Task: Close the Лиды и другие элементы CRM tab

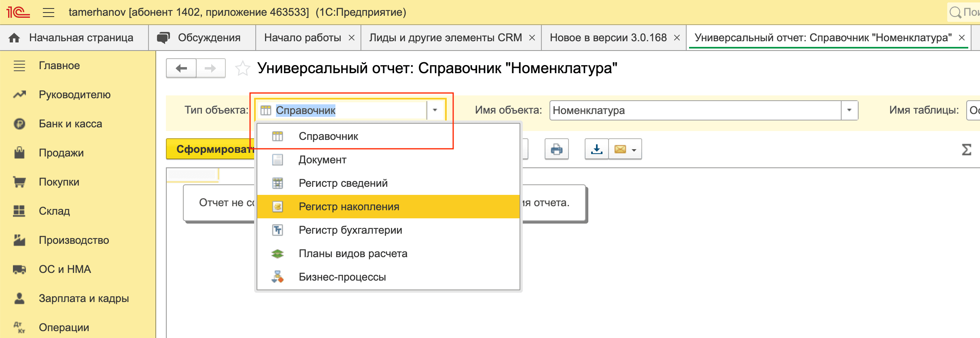Action: coord(532,38)
